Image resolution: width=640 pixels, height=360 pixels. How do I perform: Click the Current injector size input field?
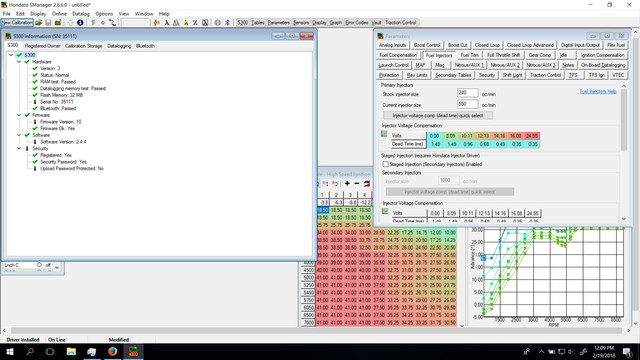467,104
